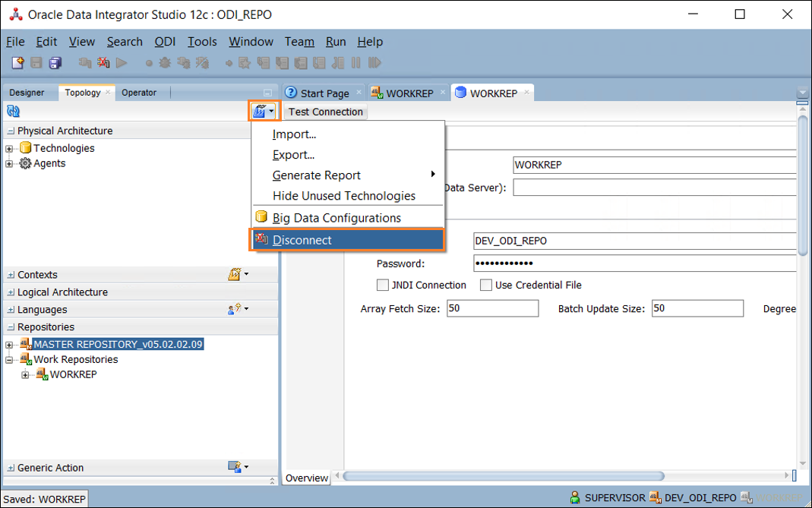The image size is (812, 508).
Task: Expand the Logical Architecture section
Action: (11, 292)
